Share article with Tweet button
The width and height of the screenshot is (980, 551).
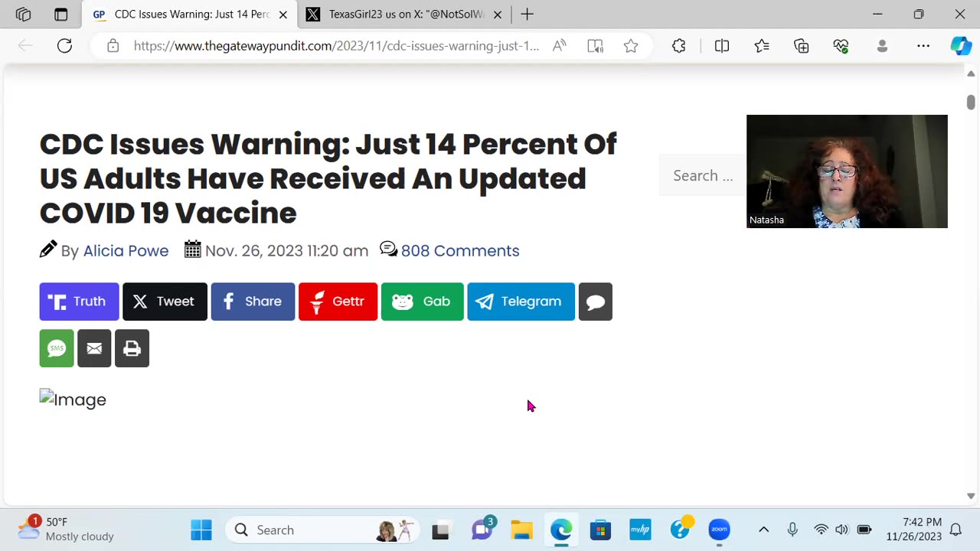pos(165,302)
